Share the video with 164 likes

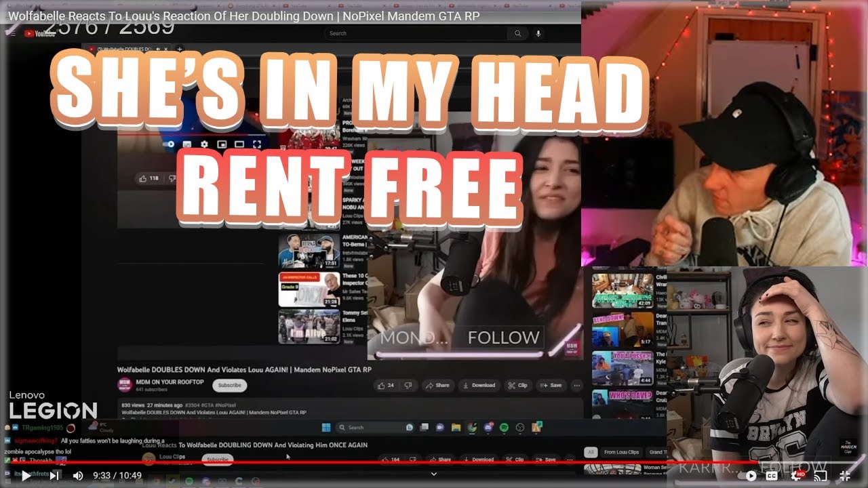[x=441, y=459]
